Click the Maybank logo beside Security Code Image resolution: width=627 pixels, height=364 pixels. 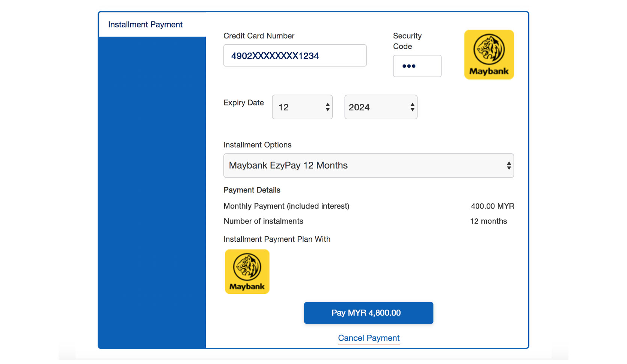[x=489, y=54]
